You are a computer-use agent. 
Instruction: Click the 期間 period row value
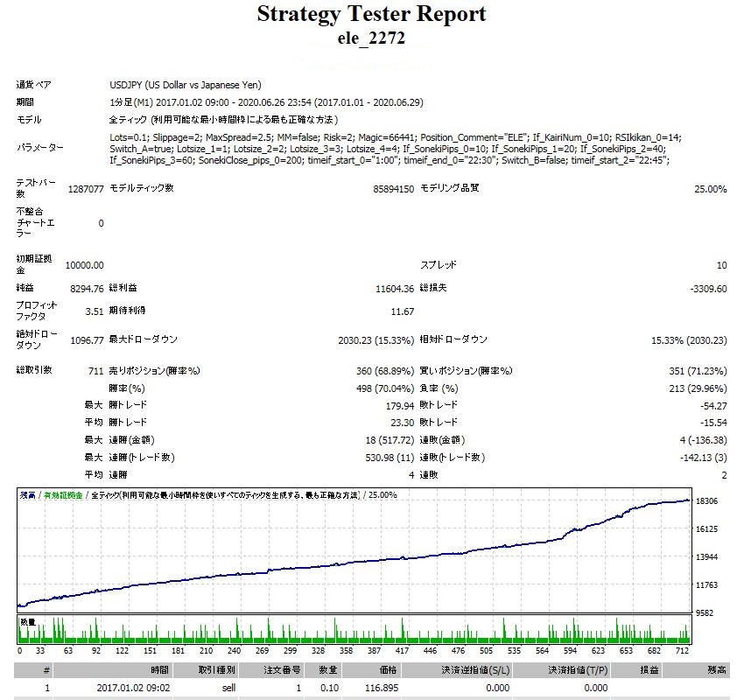[266, 102]
